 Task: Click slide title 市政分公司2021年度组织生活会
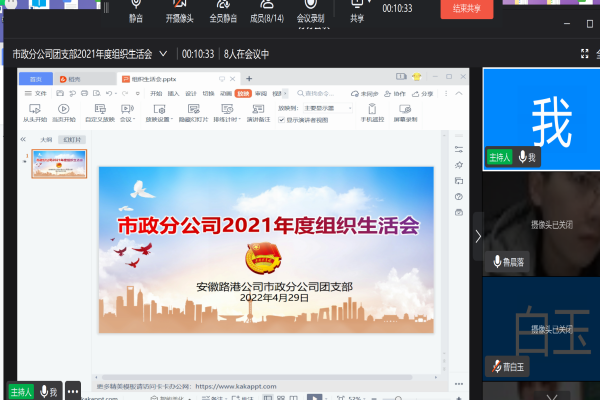point(268,225)
